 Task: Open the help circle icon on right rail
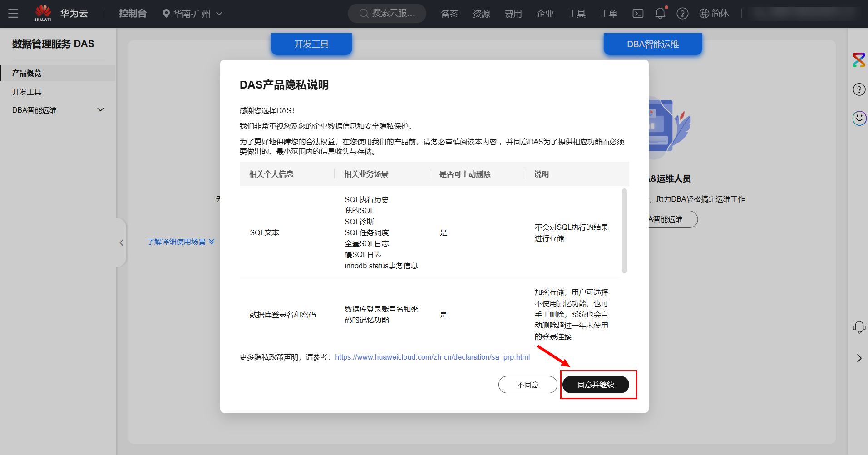click(859, 89)
